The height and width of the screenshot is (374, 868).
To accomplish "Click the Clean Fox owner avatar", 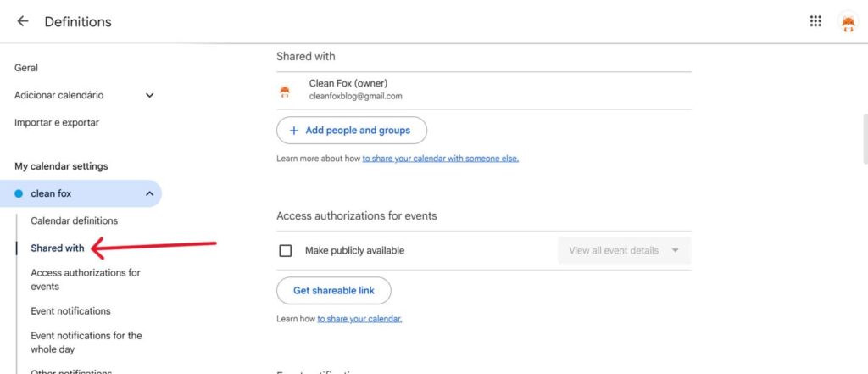I will pyautogui.click(x=285, y=92).
